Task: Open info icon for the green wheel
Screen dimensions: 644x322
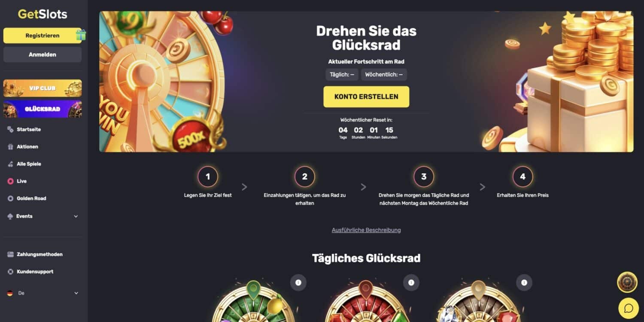Action: (298, 283)
